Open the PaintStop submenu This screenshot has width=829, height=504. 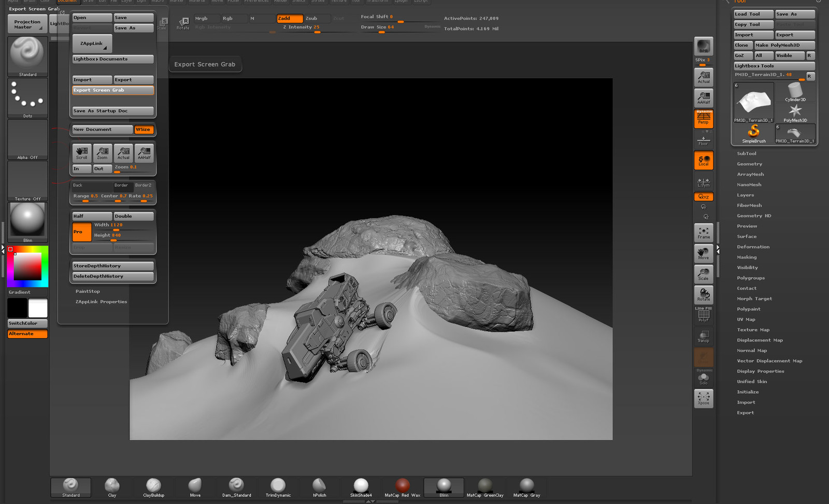pos(88,291)
